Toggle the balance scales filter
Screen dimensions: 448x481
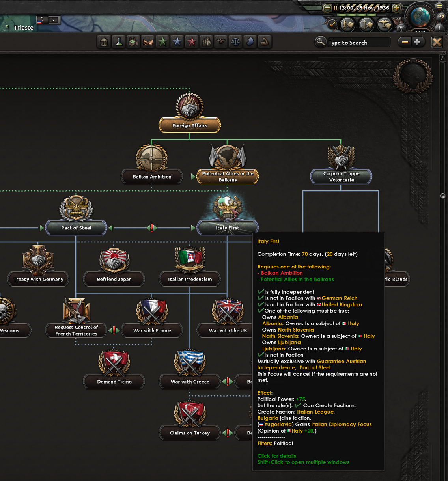pos(235,42)
